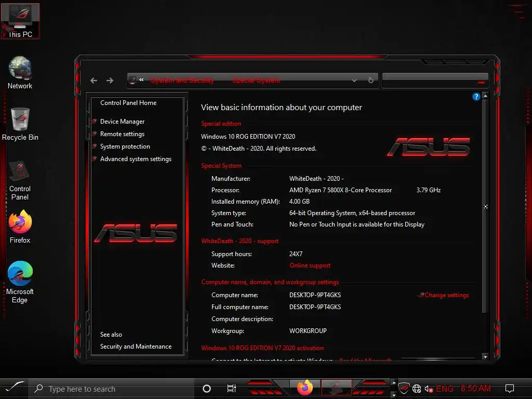This screenshot has width=532, height=399.
Task: Open the clock showing 8:50 AM
Action: [476, 389]
